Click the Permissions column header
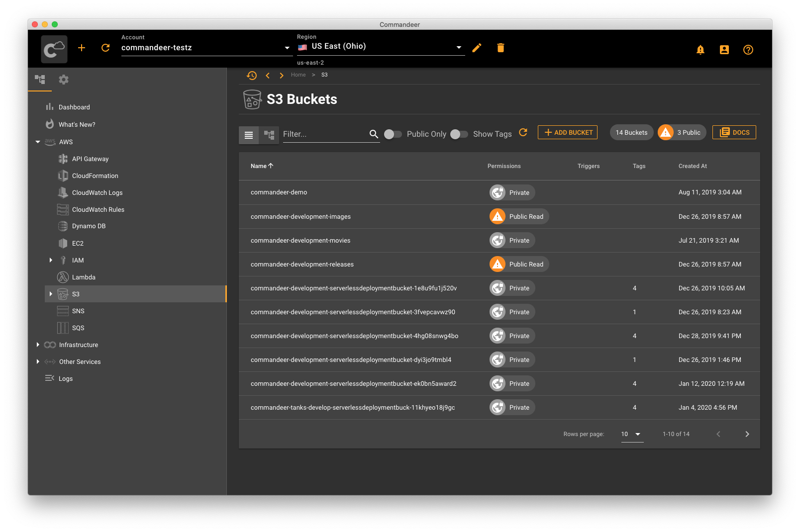Screen dimensions: 800x532 pyautogui.click(x=504, y=166)
